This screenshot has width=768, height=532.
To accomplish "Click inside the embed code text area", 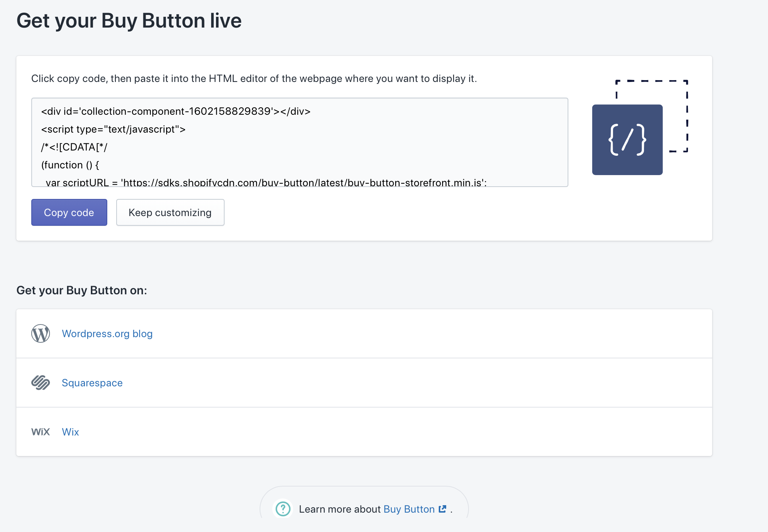I will [x=300, y=142].
